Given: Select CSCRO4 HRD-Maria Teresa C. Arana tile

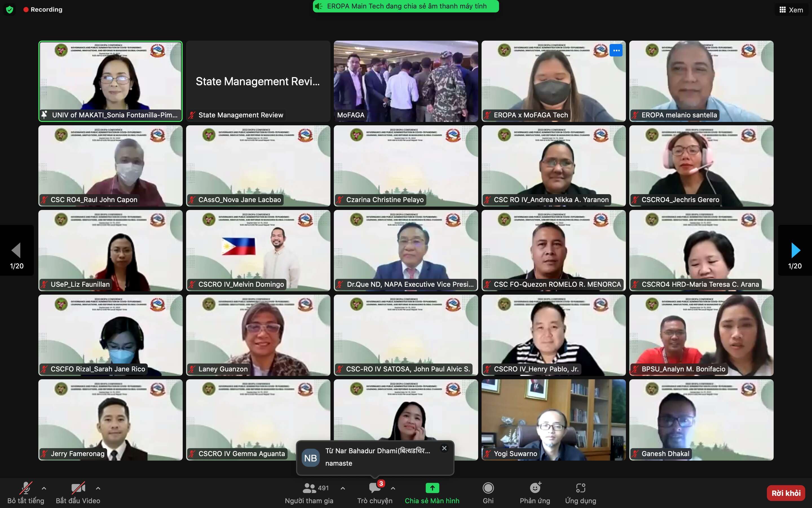Looking at the screenshot, I should [x=701, y=251].
